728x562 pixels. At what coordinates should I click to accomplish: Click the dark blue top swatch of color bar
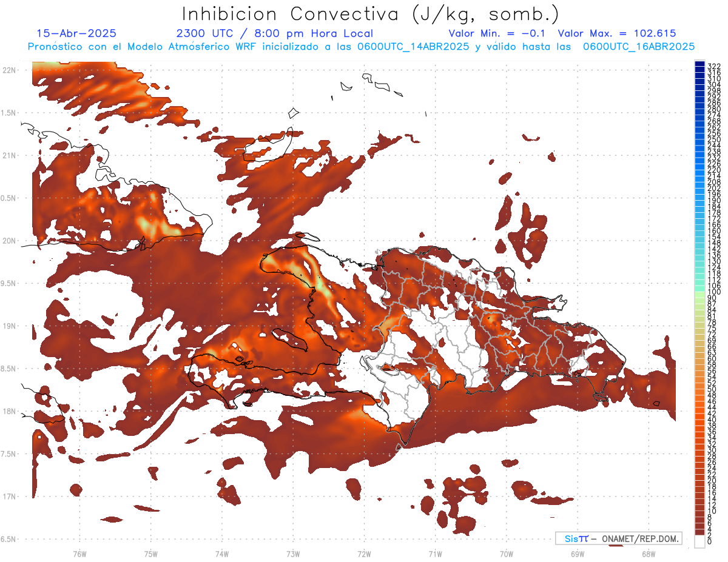pos(700,63)
